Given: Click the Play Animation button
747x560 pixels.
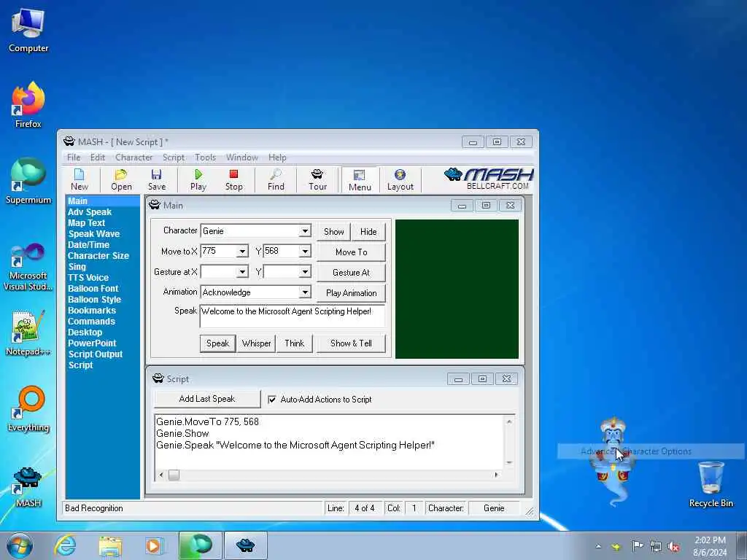Looking at the screenshot, I should [351, 293].
